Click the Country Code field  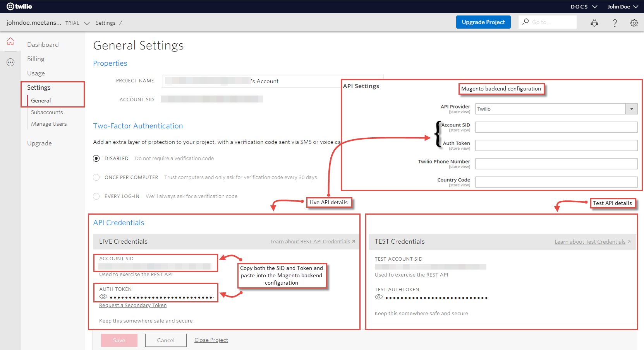click(556, 182)
